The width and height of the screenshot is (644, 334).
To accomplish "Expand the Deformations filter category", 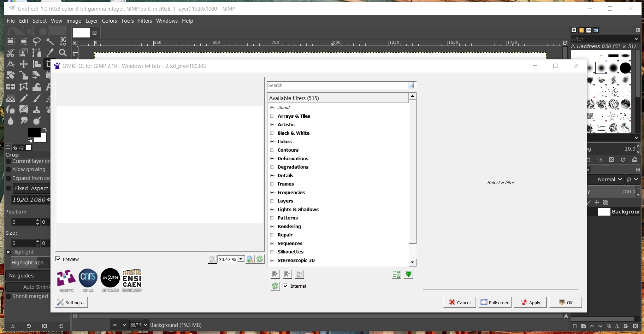I will click(272, 158).
